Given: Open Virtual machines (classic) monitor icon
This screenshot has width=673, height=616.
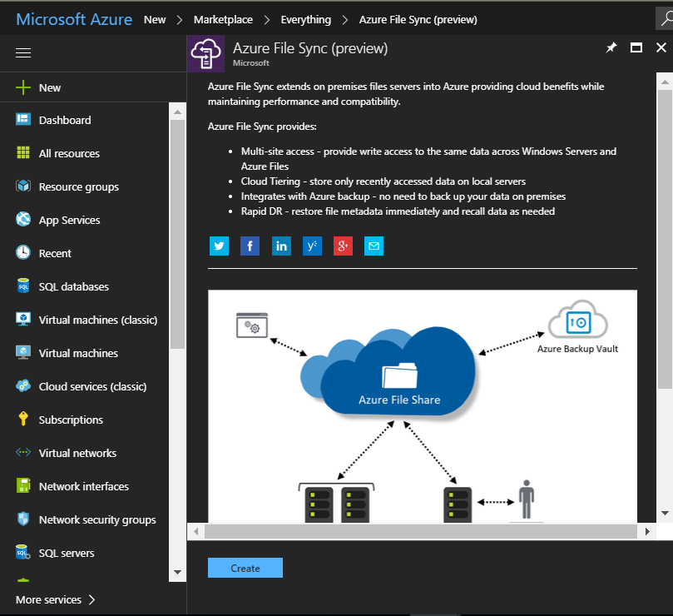Looking at the screenshot, I should click(23, 319).
